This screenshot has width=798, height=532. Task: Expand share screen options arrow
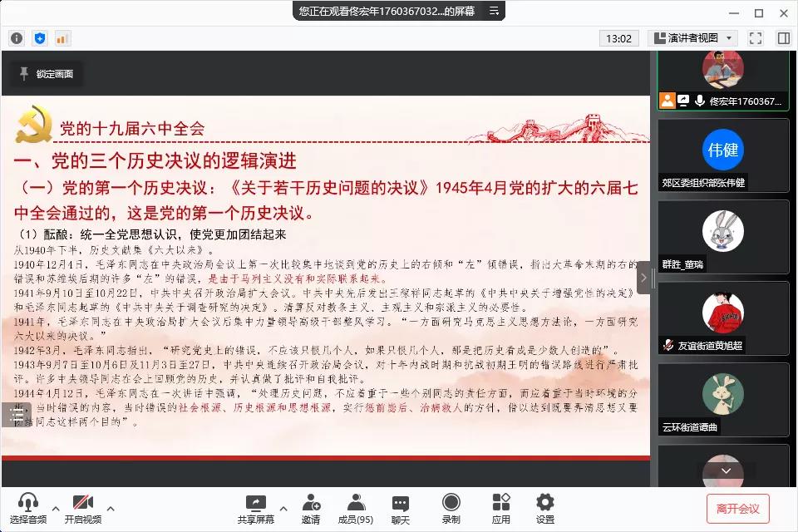pyautogui.click(x=283, y=508)
